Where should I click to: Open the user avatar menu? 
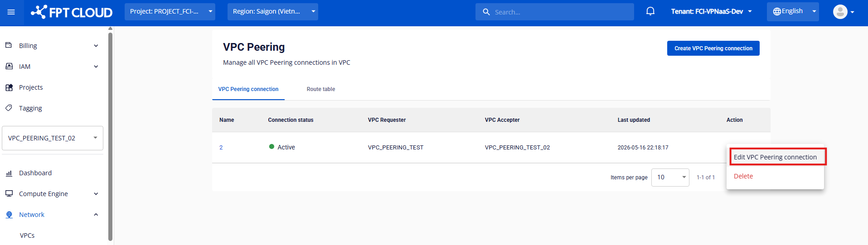click(x=844, y=12)
